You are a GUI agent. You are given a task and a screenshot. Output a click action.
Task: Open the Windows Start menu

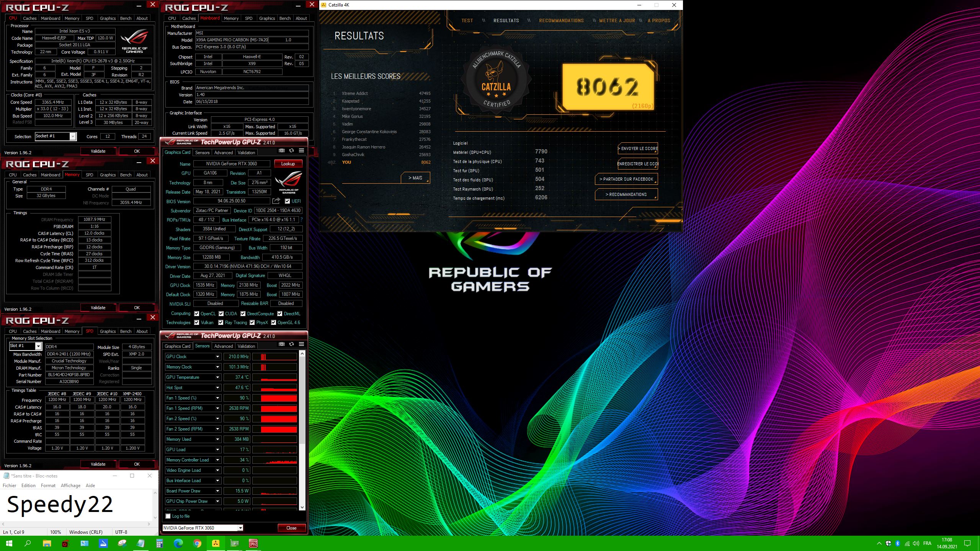pos(9,543)
